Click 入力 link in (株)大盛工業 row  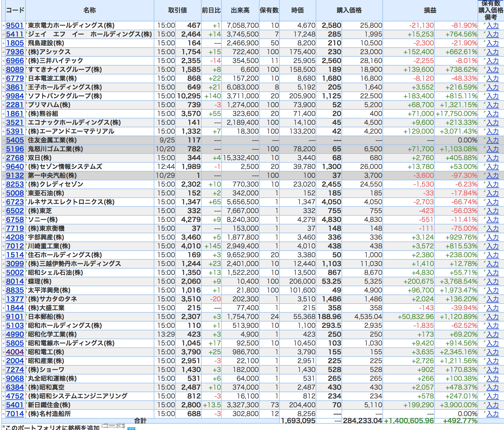[x=493, y=308]
